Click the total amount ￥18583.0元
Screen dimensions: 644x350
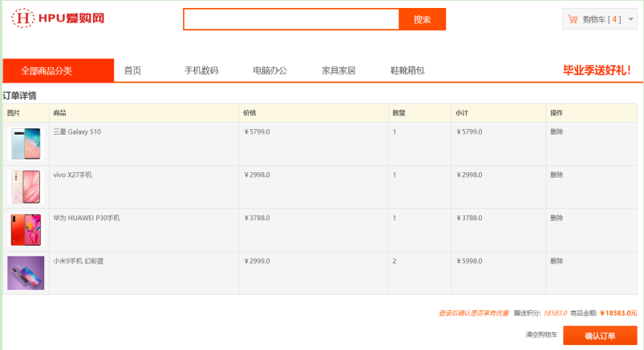coord(618,313)
